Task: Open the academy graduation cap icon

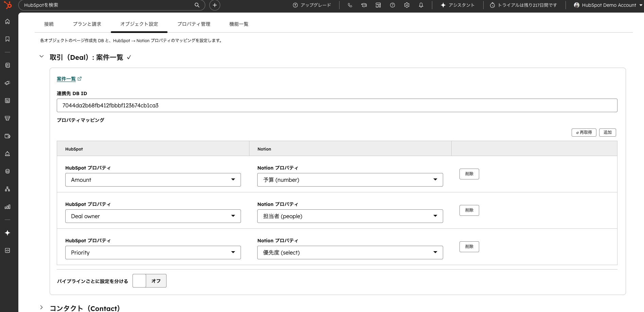Action: (x=364, y=5)
